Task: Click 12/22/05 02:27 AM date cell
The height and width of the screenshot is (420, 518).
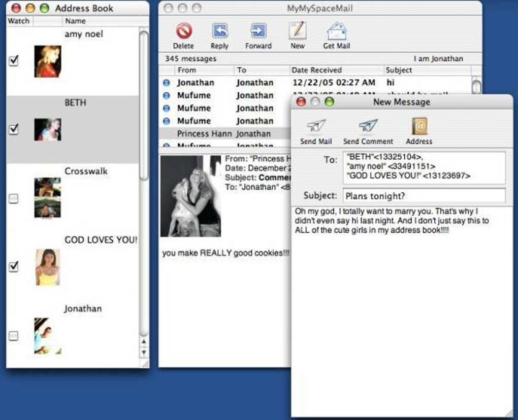Action: pos(334,83)
